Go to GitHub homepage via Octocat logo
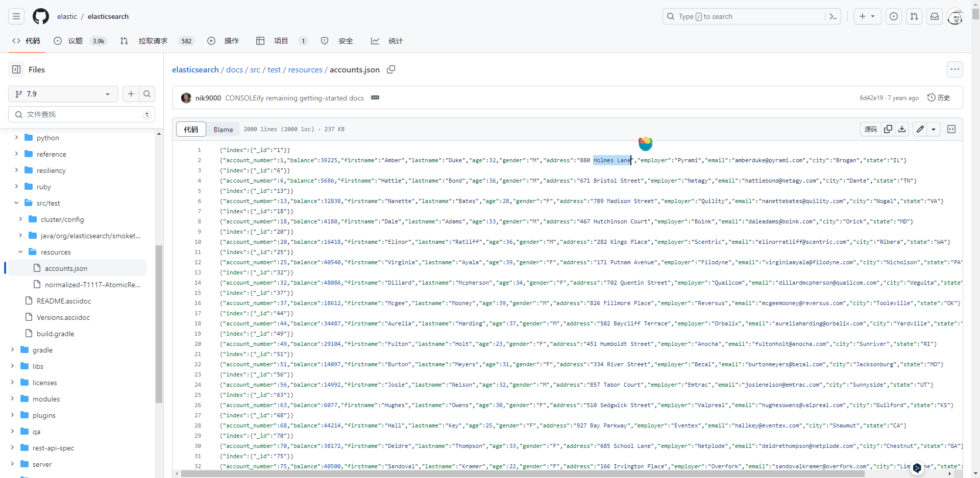 41,16
